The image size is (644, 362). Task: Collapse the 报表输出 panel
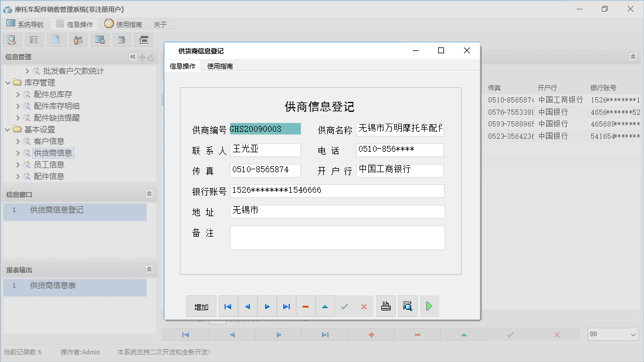point(150,268)
